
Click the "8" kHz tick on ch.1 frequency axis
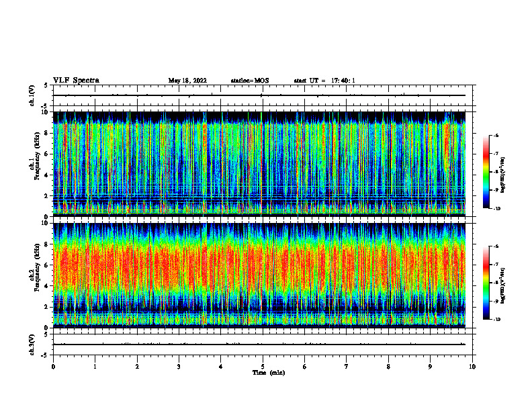[x=47, y=133]
